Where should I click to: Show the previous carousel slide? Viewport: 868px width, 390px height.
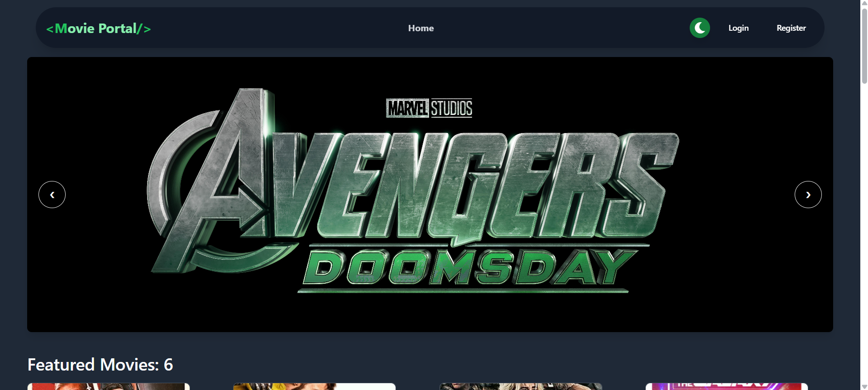click(x=52, y=195)
